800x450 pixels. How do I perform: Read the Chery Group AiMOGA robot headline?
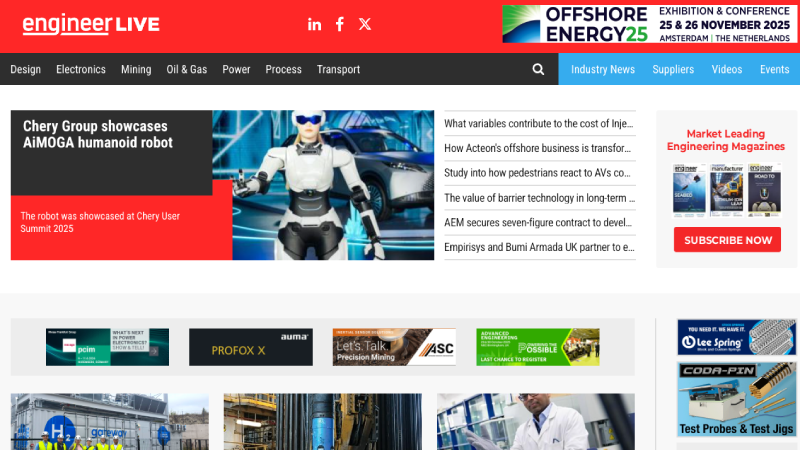(x=96, y=134)
